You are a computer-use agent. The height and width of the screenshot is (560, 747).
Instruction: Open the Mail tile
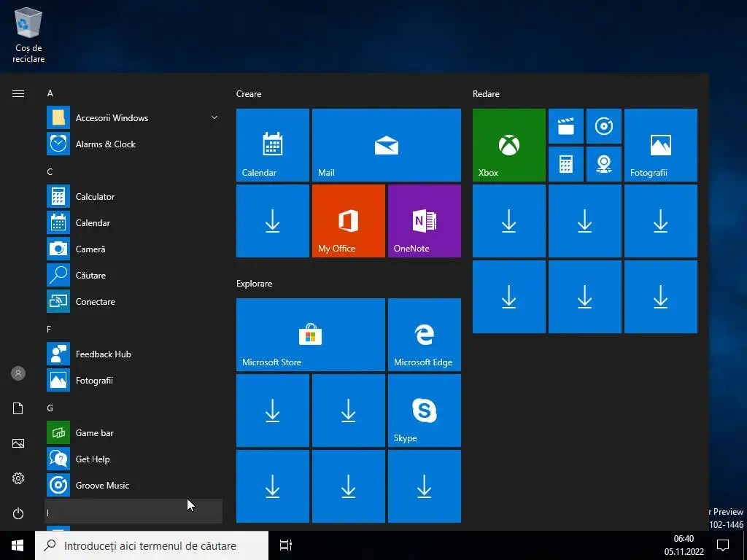pyautogui.click(x=387, y=145)
